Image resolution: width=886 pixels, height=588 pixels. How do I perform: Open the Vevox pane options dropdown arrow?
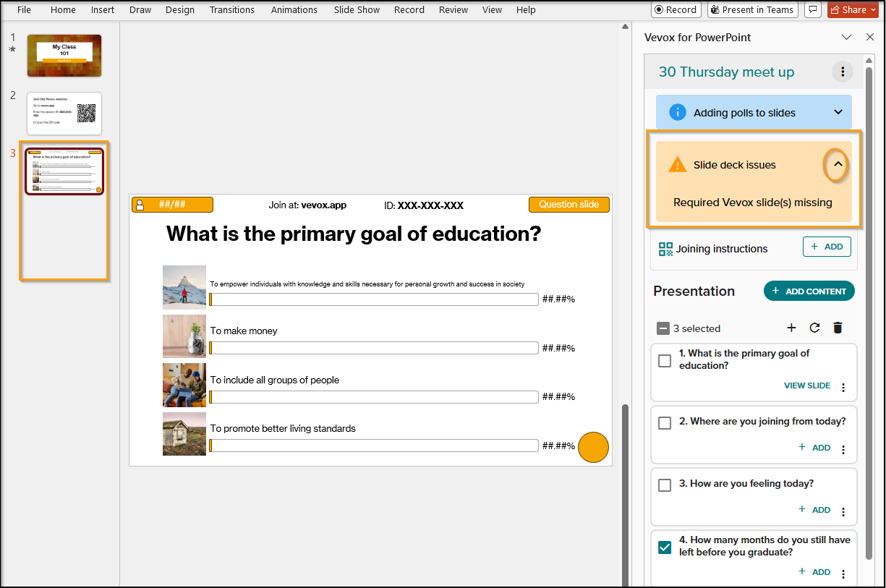[x=846, y=37]
